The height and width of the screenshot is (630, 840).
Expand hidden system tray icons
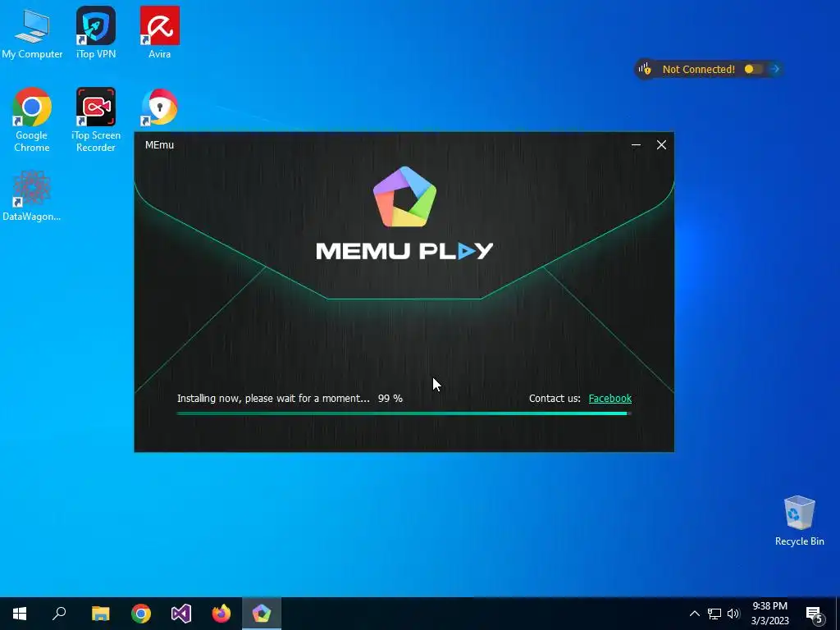tap(694, 614)
